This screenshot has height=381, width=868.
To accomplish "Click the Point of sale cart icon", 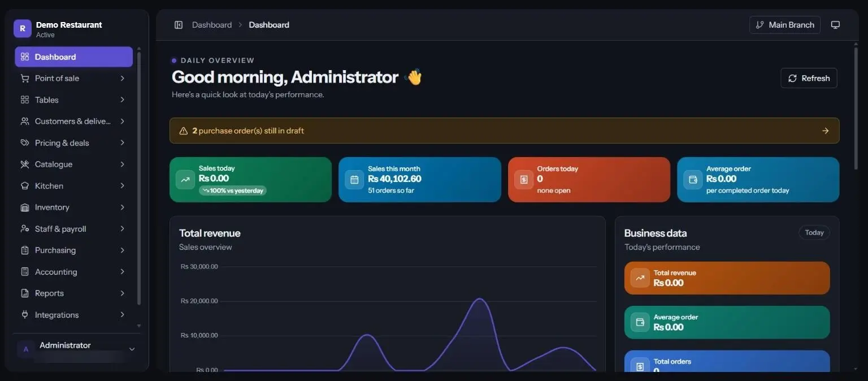I will (x=25, y=79).
